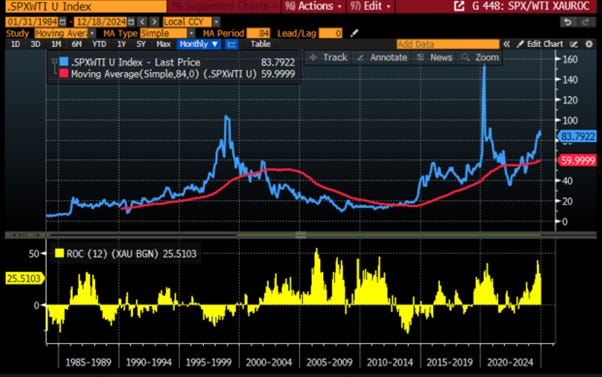Open the Monthly periodicity dropdown
This screenshot has height=377, width=602.
tap(199, 44)
